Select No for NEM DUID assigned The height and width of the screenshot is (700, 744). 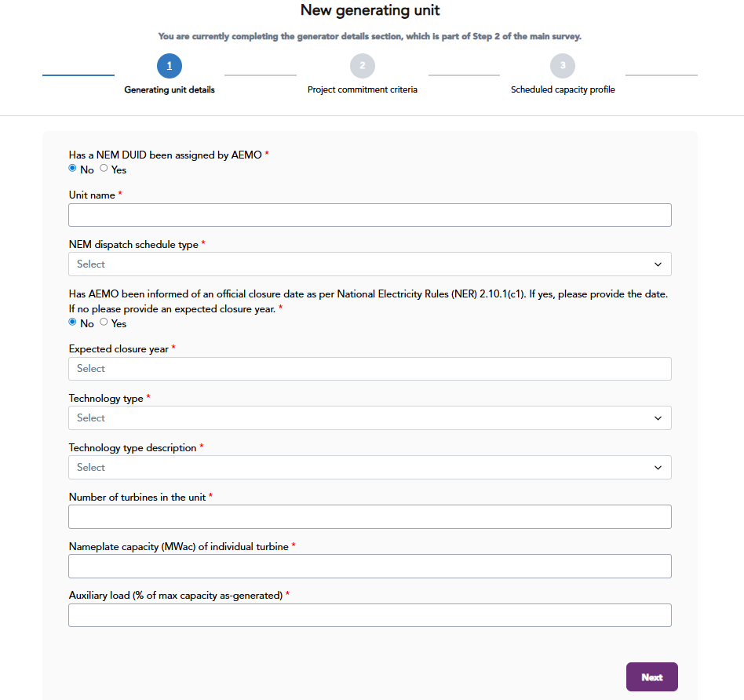point(73,169)
